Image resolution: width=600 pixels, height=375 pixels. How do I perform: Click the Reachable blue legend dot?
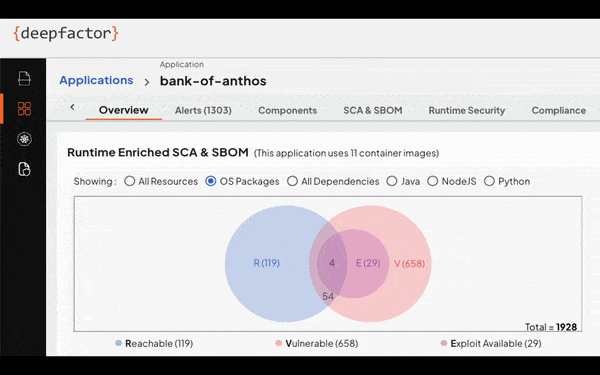(x=119, y=343)
